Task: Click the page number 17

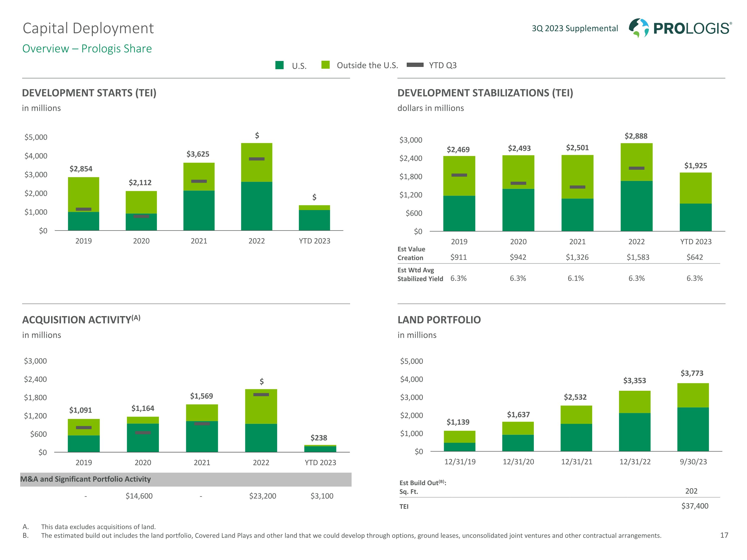Action: (x=724, y=535)
